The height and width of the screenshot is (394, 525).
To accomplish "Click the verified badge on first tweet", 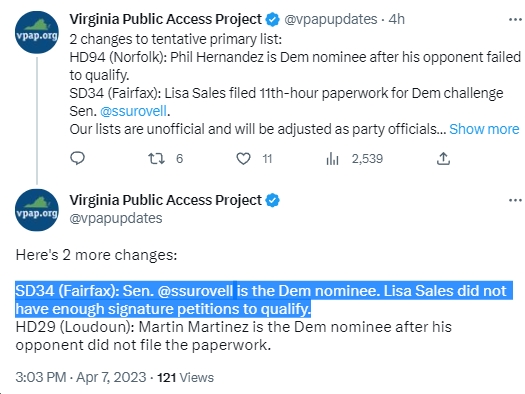I will coord(273,19).
